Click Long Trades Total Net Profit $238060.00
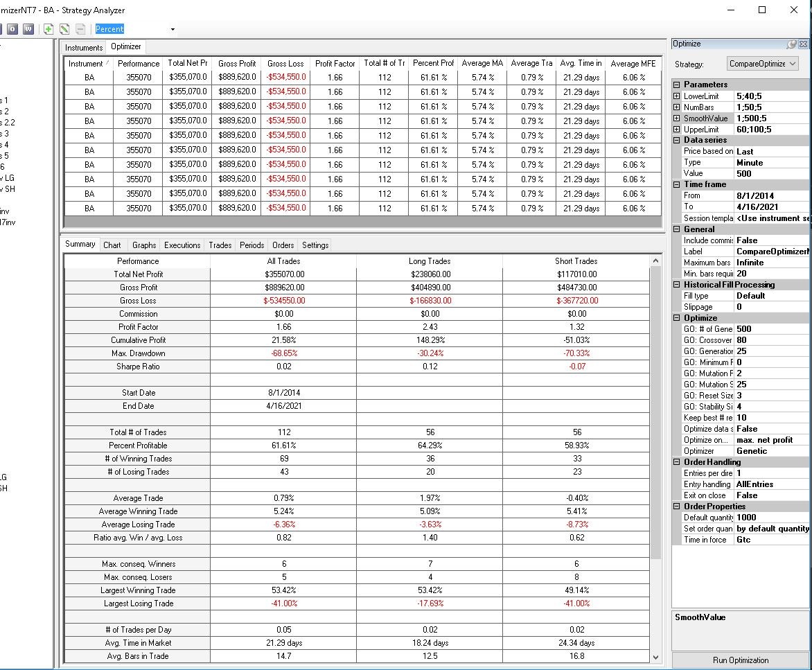The height and width of the screenshot is (670, 812). 430,274
